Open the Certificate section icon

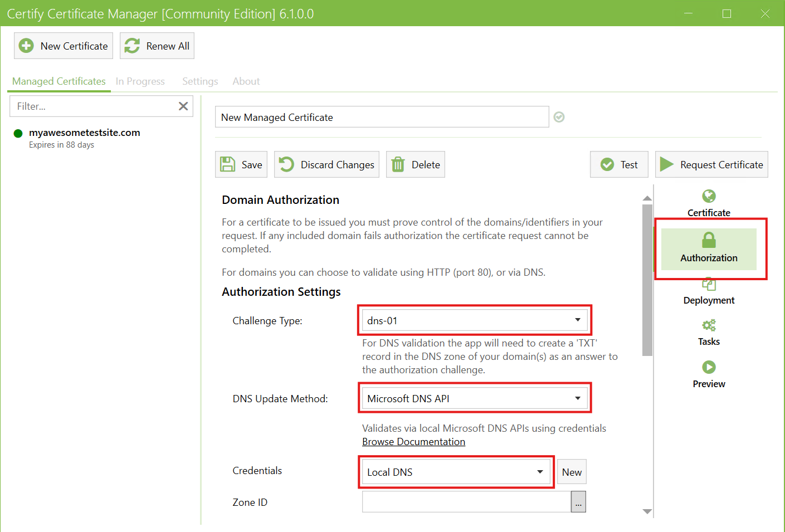pyautogui.click(x=709, y=196)
